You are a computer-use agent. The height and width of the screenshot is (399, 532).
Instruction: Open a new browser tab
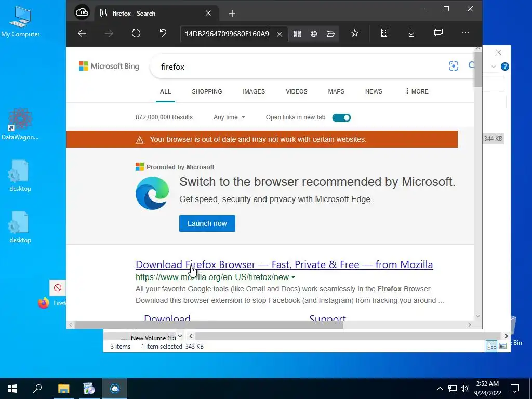[x=232, y=13]
